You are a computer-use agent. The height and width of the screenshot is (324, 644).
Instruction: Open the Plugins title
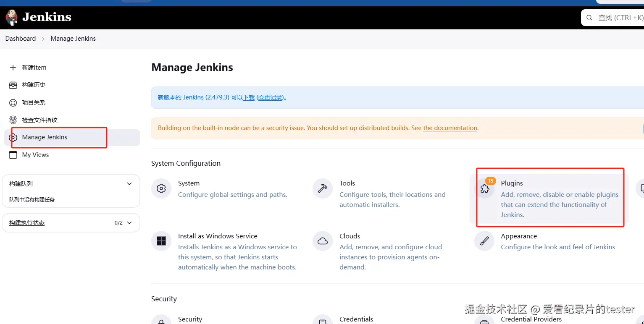click(x=512, y=183)
